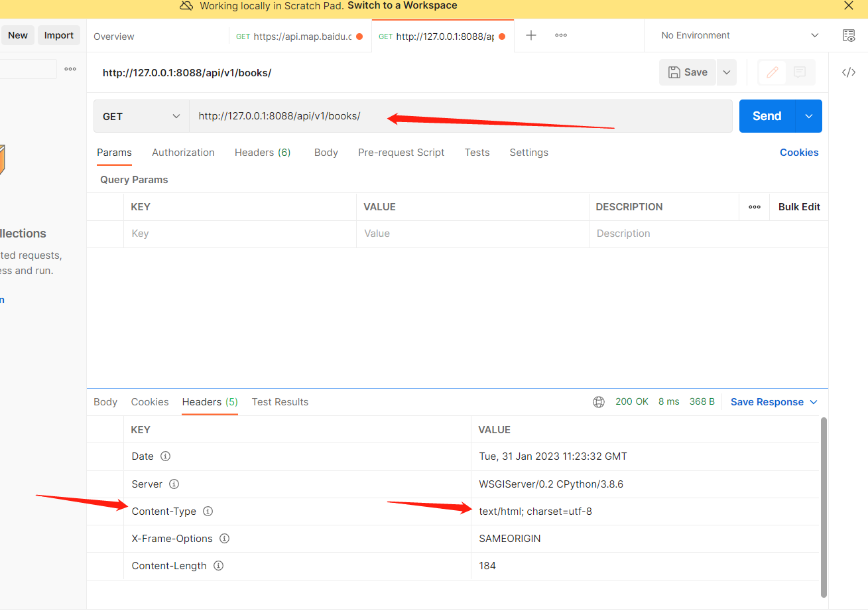Show the Test Results tab

click(280, 402)
